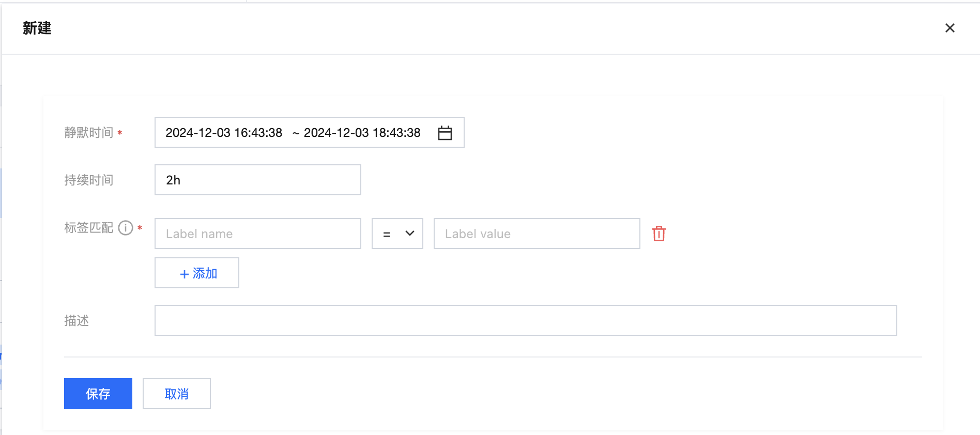980x435 pixels.
Task: Focus the 持续时间 field showing 2h
Action: tap(258, 180)
